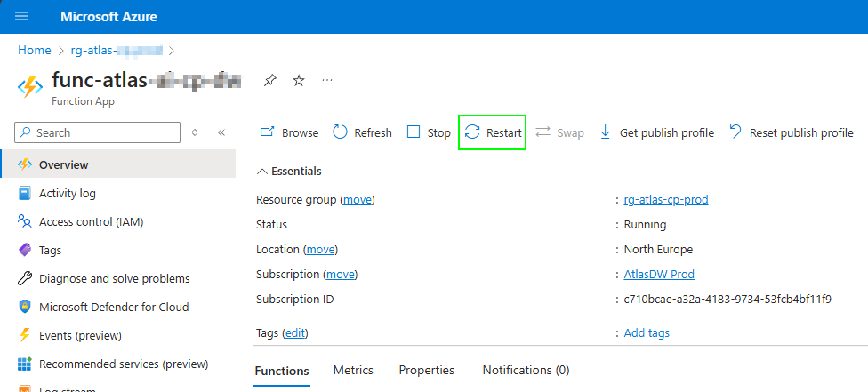This screenshot has width=868, height=392.
Task: Open Access control (IAM) in sidebar
Action: pyautogui.click(x=91, y=222)
